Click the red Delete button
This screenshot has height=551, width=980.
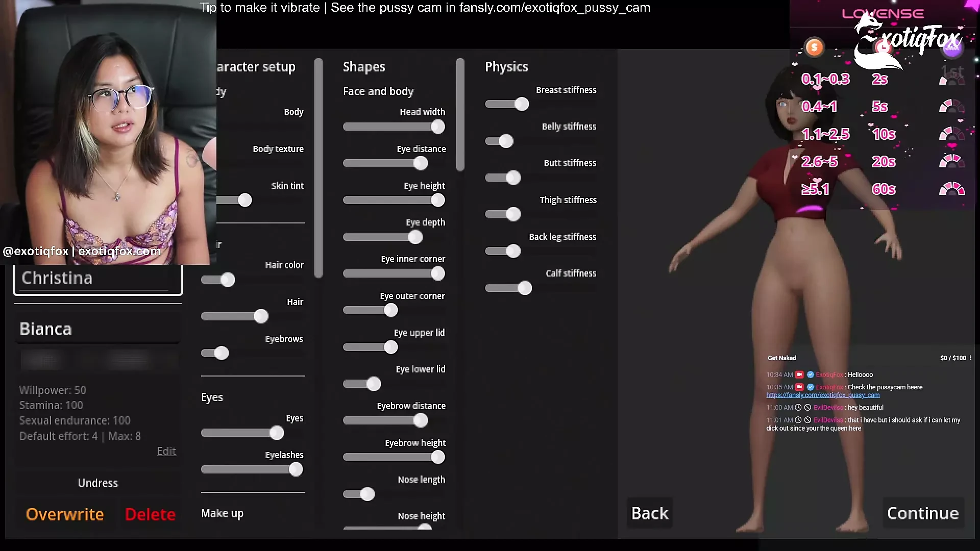pyautogui.click(x=150, y=514)
